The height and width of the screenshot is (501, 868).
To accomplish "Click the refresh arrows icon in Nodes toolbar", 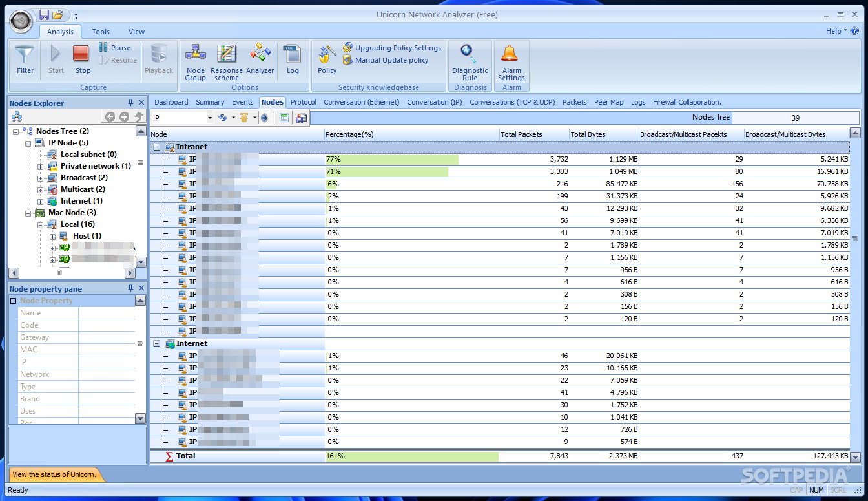I will coord(223,118).
